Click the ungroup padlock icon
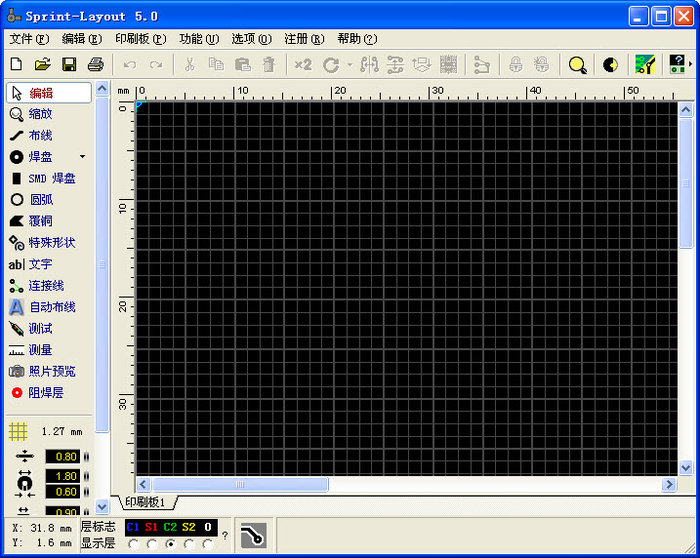The image size is (700, 558). click(542, 65)
